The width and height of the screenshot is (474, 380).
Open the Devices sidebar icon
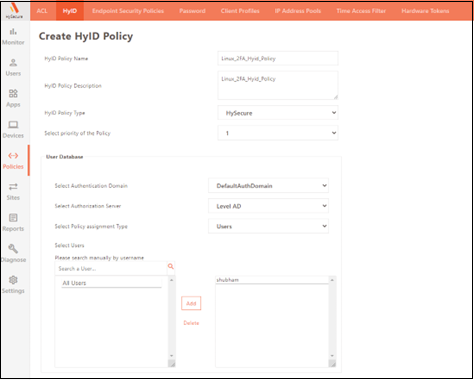click(x=13, y=125)
